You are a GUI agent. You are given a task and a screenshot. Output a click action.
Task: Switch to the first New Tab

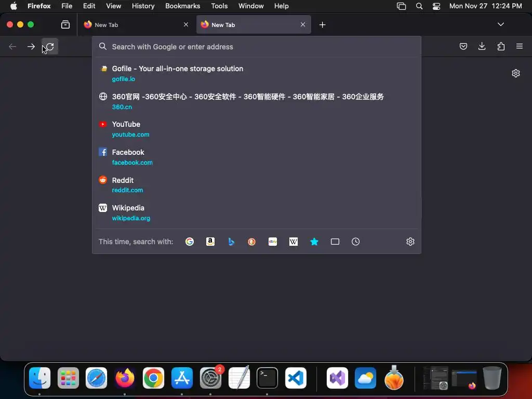coord(137,24)
